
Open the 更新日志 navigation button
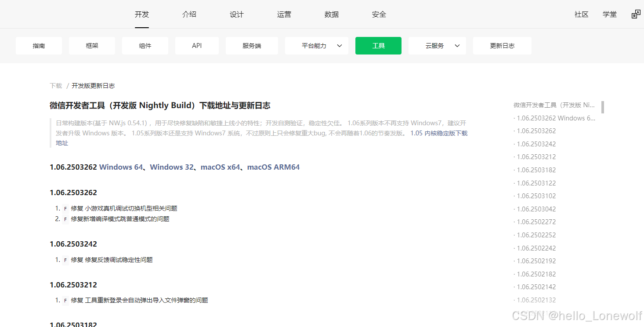(502, 46)
